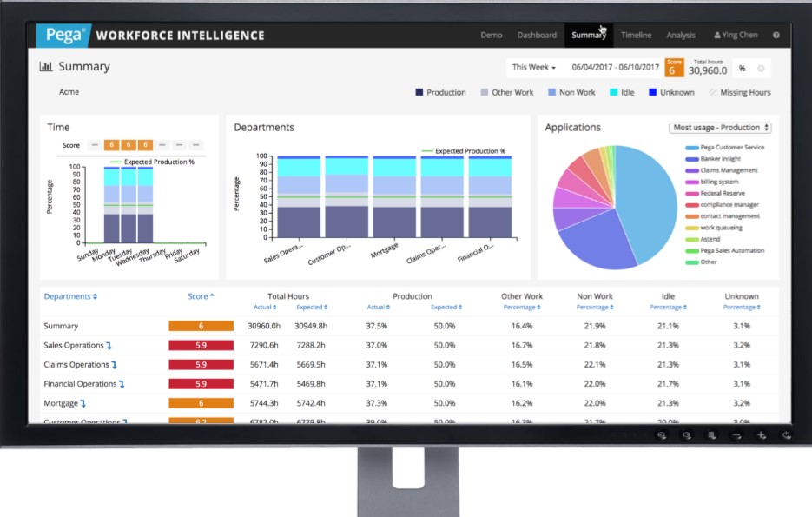
Task: Click the bar chart icon beside Summary heading
Action: point(46,66)
